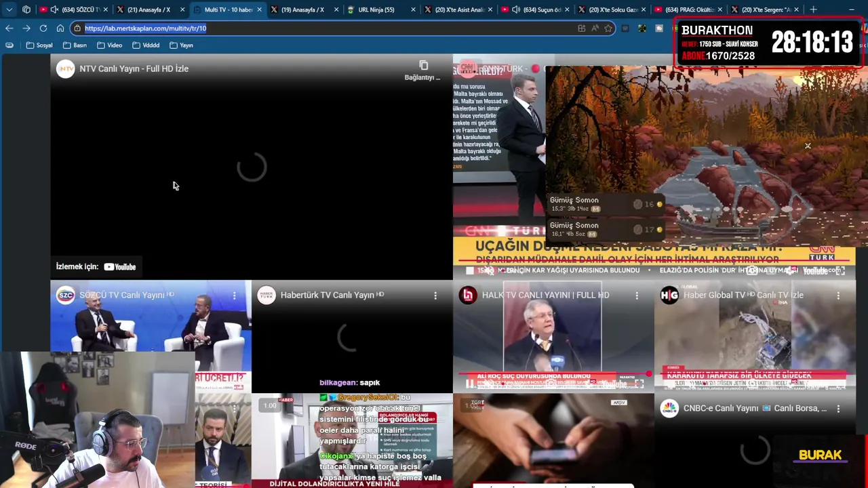Reload the Multi TV page
868x488 pixels.
[x=43, y=28]
